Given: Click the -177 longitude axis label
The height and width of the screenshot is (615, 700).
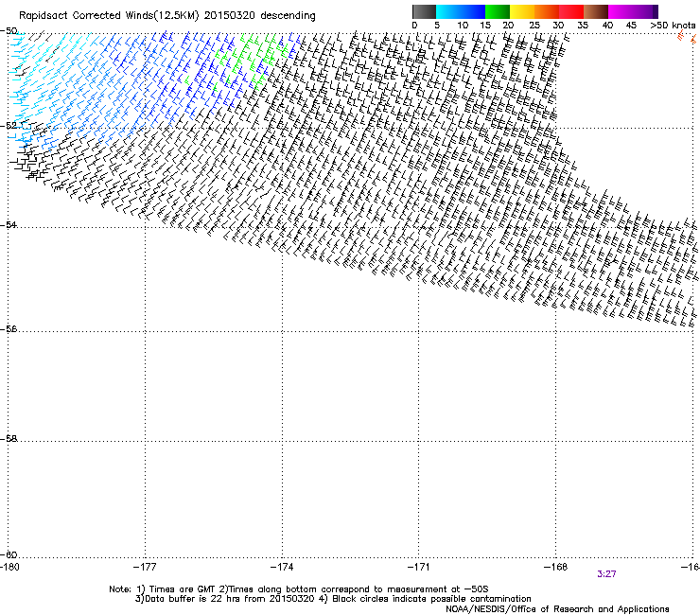Looking at the screenshot, I should [145, 567].
